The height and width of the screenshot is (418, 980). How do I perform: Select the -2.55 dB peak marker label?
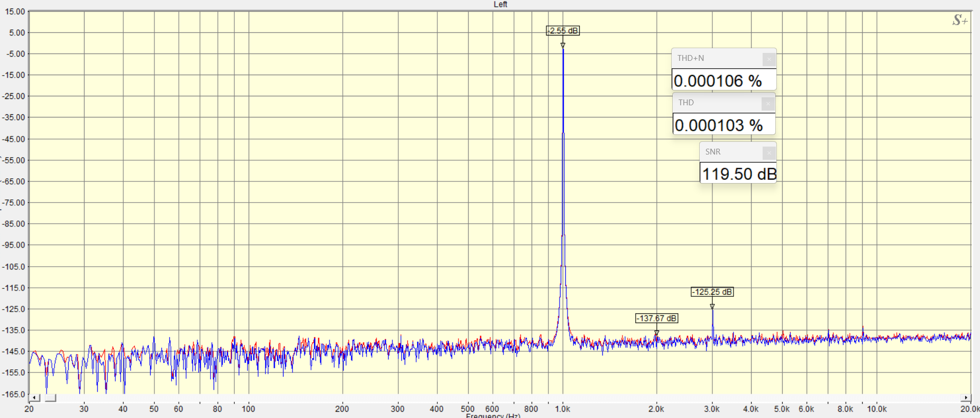[563, 31]
